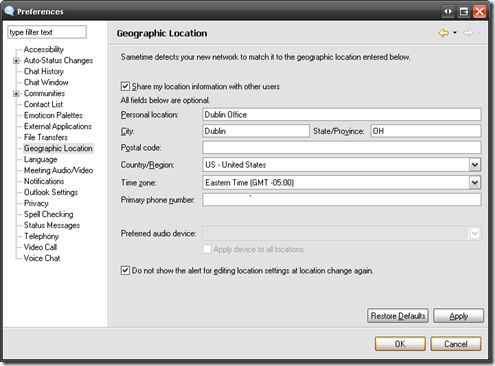The height and width of the screenshot is (366, 495).
Task: Expand the Communities tree node
Action: pos(16,94)
